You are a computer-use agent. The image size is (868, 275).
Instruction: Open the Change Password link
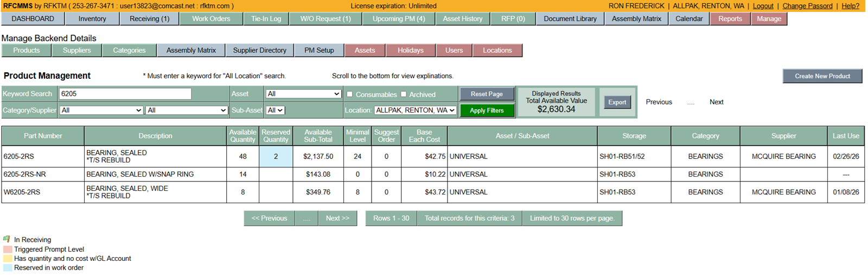pos(807,6)
